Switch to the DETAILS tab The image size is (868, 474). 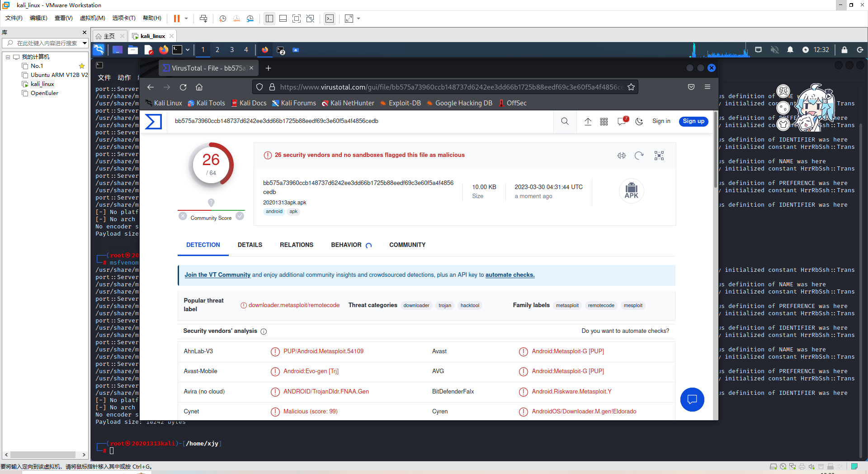250,245
